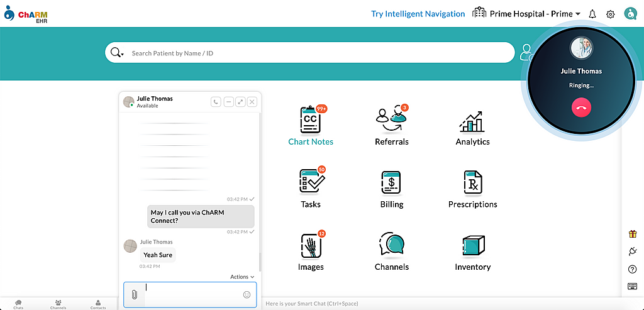Image resolution: width=644 pixels, height=310 pixels.
Task: Click the Search Patient by Name field
Action: [x=314, y=53]
